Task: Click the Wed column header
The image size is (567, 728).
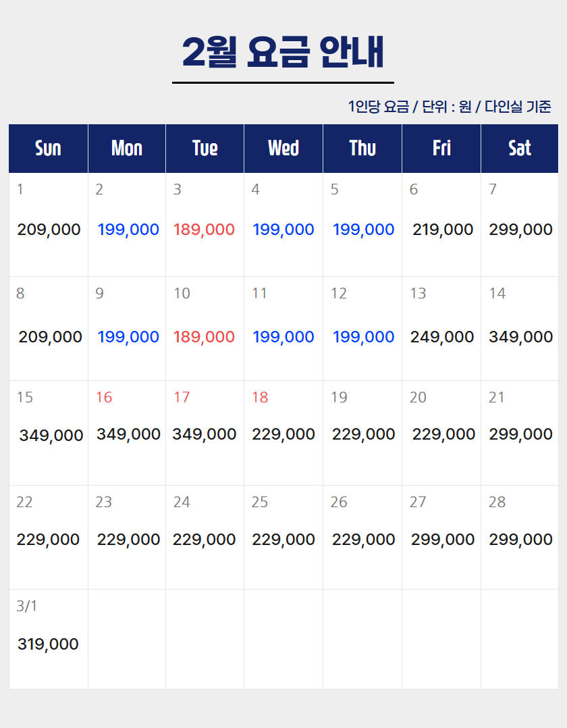Action: (x=283, y=149)
